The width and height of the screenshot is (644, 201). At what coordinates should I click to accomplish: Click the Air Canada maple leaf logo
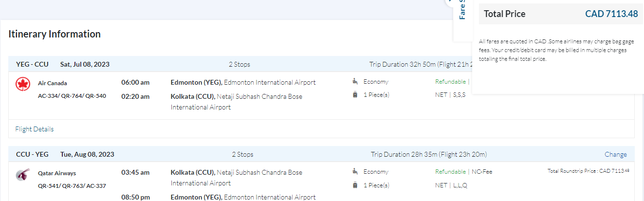coord(23,85)
